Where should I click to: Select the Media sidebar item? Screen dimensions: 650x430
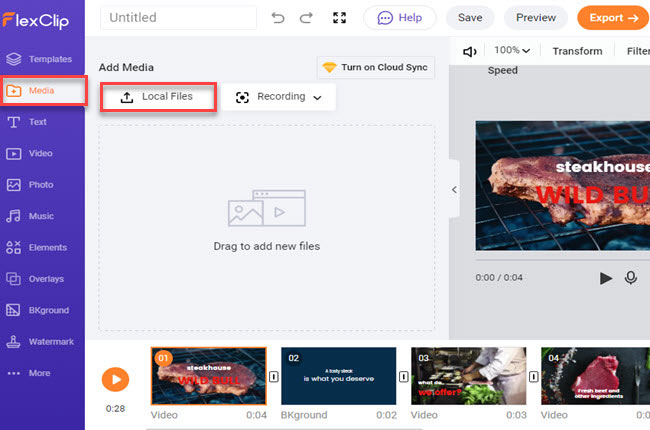42,90
